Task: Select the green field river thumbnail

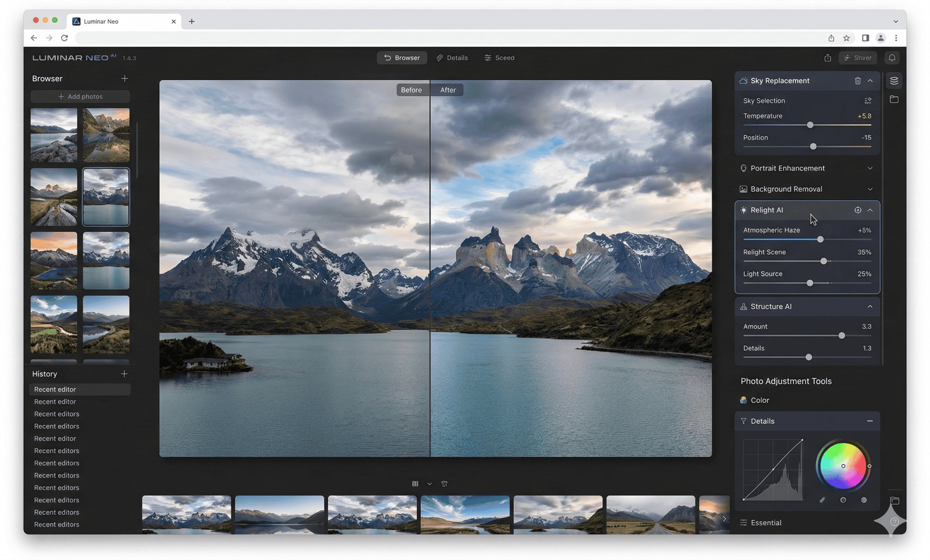Action: click(x=54, y=324)
